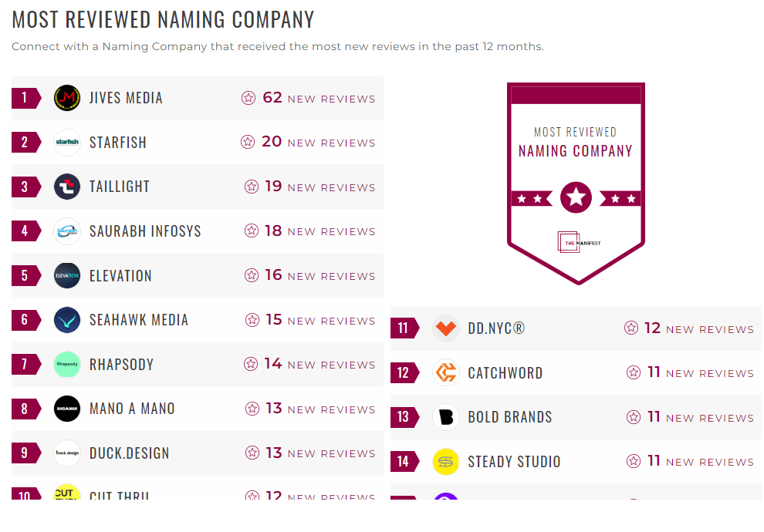Click the Taillight logo icon
764x532 pixels.
point(67,187)
